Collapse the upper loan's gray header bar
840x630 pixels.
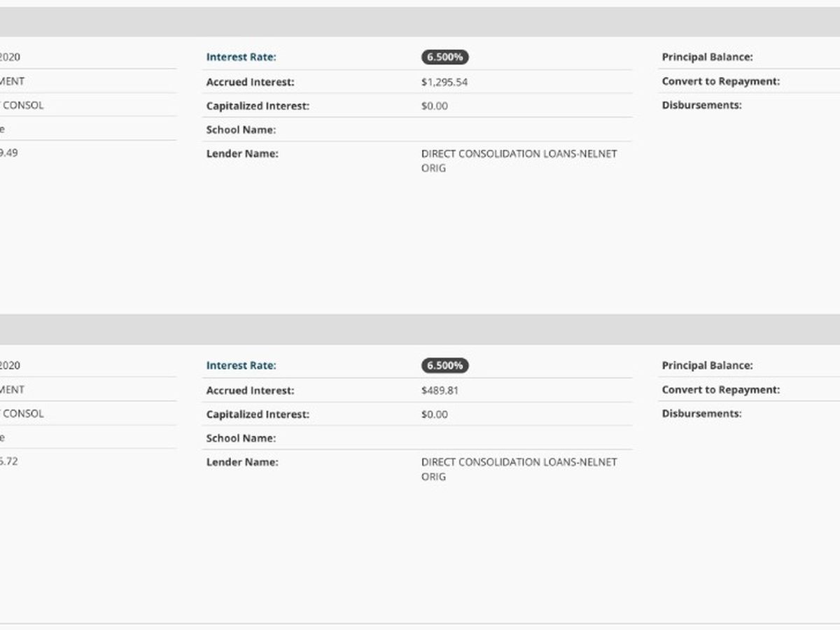420,22
